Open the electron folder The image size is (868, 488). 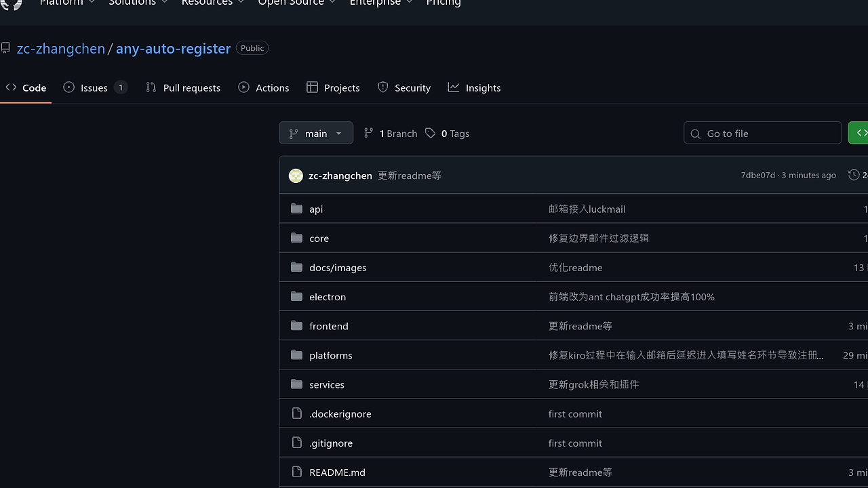tap(328, 297)
